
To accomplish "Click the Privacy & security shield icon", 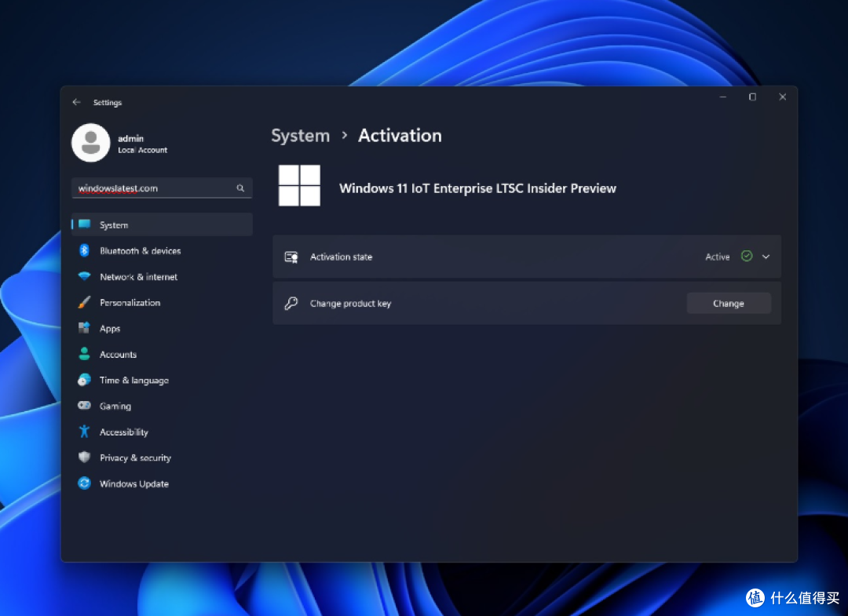I will click(84, 458).
